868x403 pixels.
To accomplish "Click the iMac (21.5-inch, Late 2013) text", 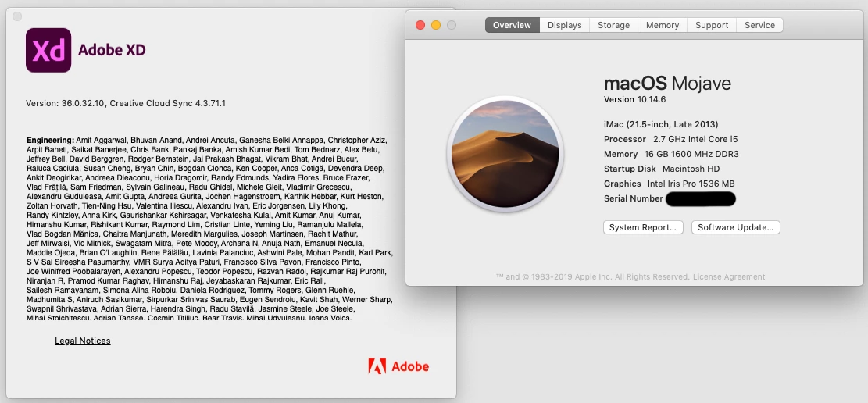I will tap(661, 124).
